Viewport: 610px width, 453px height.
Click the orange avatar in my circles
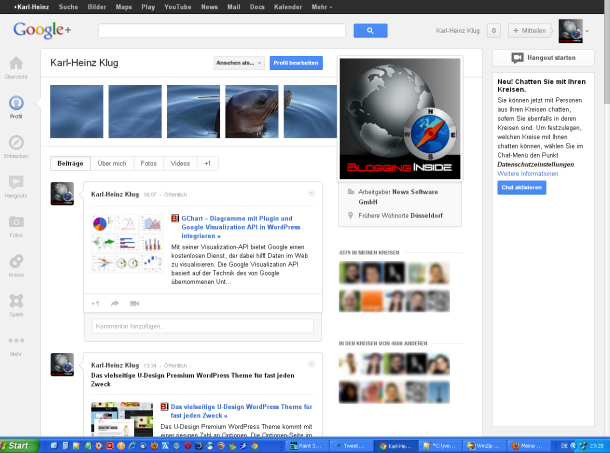(x=372, y=301)
